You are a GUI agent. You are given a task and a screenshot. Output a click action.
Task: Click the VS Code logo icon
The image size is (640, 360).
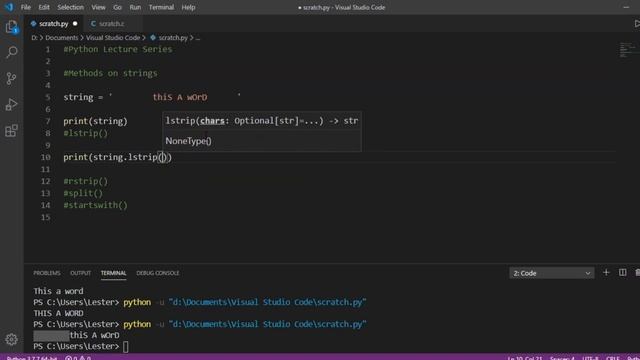[x=9, y=7]
